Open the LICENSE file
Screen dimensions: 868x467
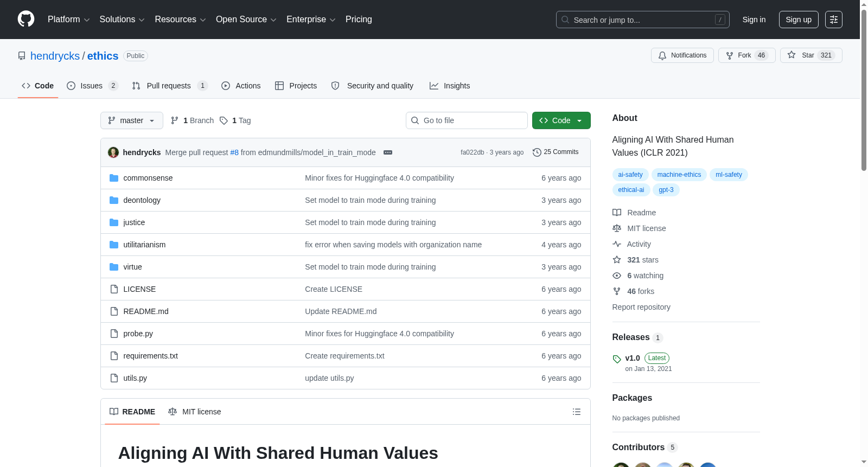[139, 289]
